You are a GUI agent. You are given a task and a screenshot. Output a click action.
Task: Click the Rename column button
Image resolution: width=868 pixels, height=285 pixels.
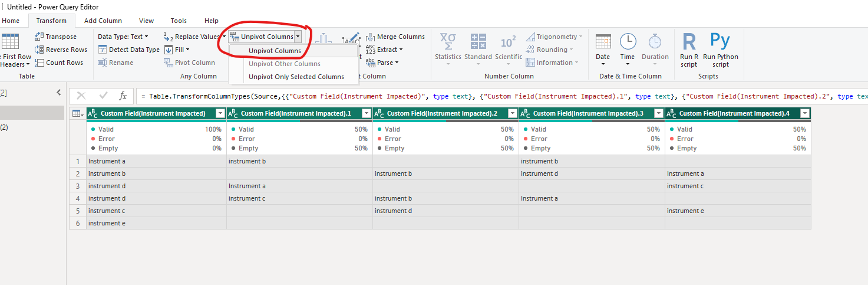click(x=115, y=63)
